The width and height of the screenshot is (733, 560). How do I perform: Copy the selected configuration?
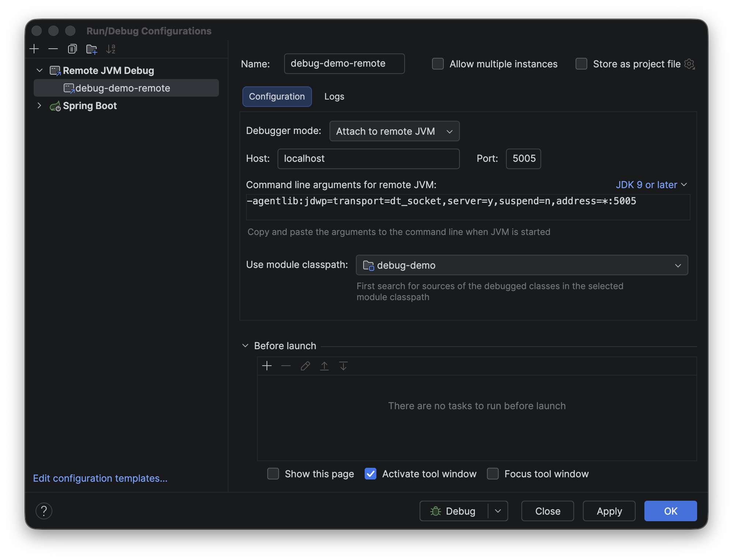pos(72,49)
